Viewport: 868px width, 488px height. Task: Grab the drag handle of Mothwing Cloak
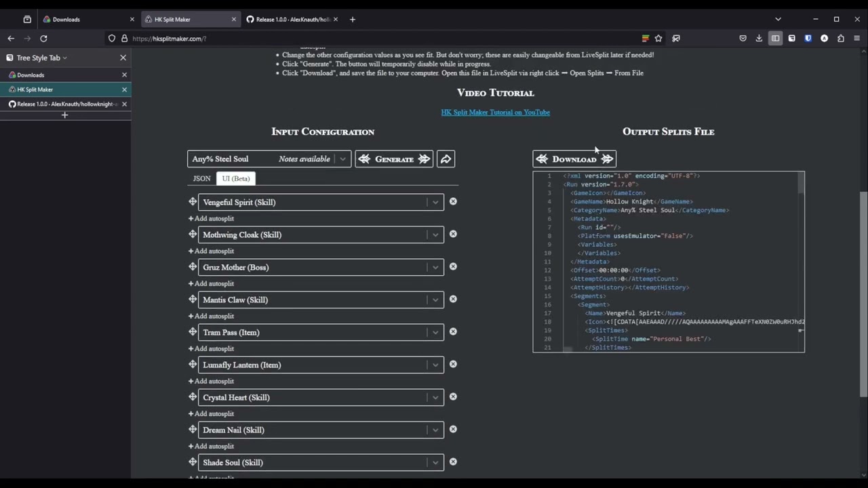(x=193, y=234)
